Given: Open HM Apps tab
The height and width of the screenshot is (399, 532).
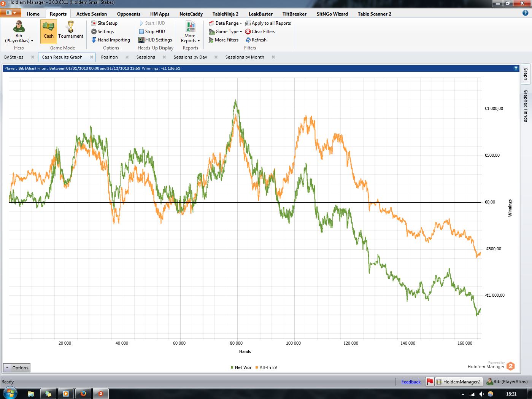Looking at the screenshot, I should 160,14.
